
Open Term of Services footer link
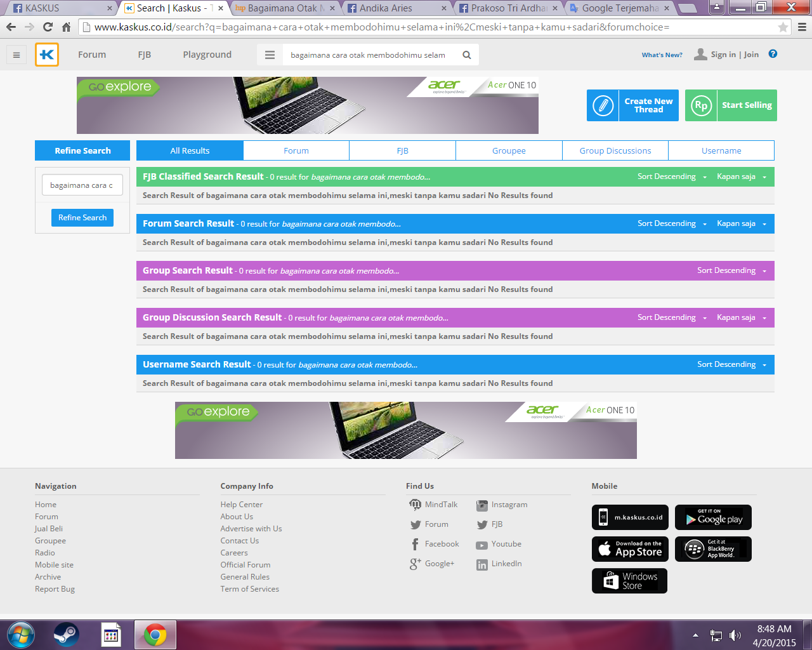coord(249,589)
